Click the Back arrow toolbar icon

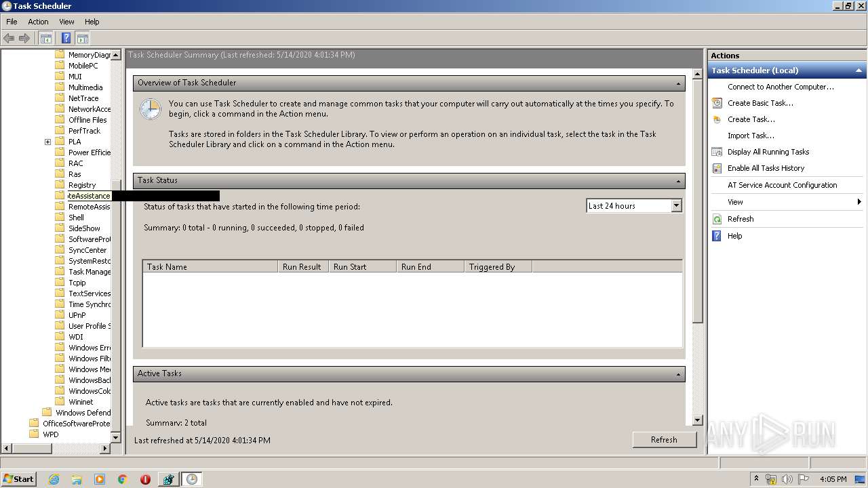(x=9, y=38)
